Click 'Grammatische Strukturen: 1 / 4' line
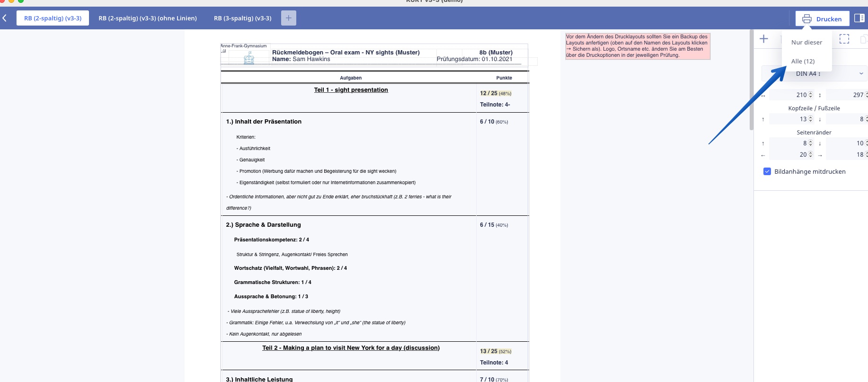Viewport: 868px width, 382px height. [273, 282]
